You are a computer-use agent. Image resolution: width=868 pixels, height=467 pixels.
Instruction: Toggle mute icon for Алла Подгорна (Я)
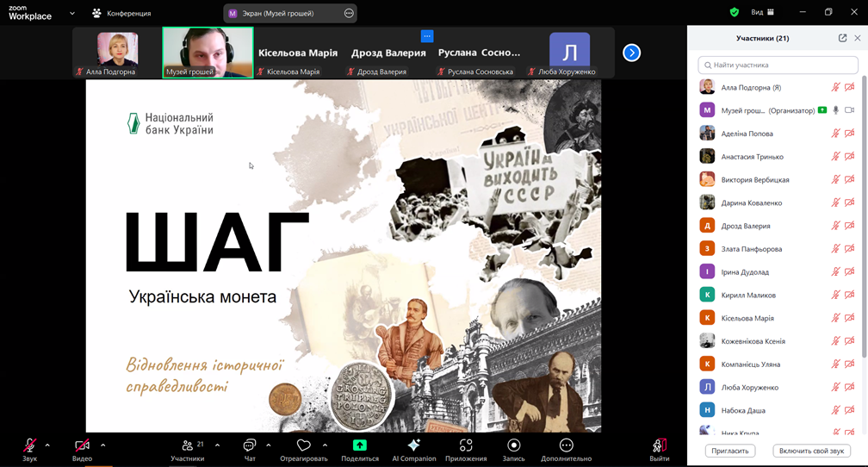click(835, 87)
